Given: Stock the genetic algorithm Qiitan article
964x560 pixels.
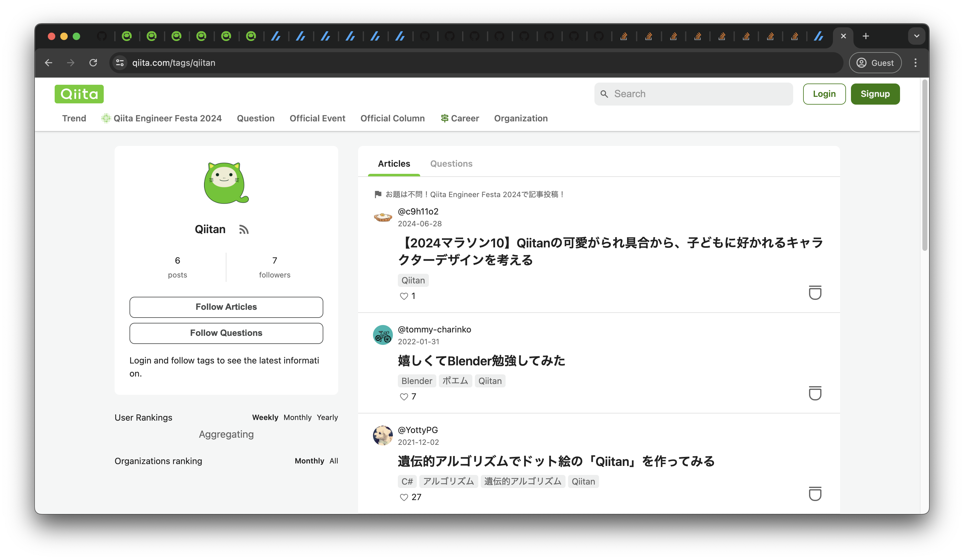Looking at the screenshot, I should click(815, 494).
